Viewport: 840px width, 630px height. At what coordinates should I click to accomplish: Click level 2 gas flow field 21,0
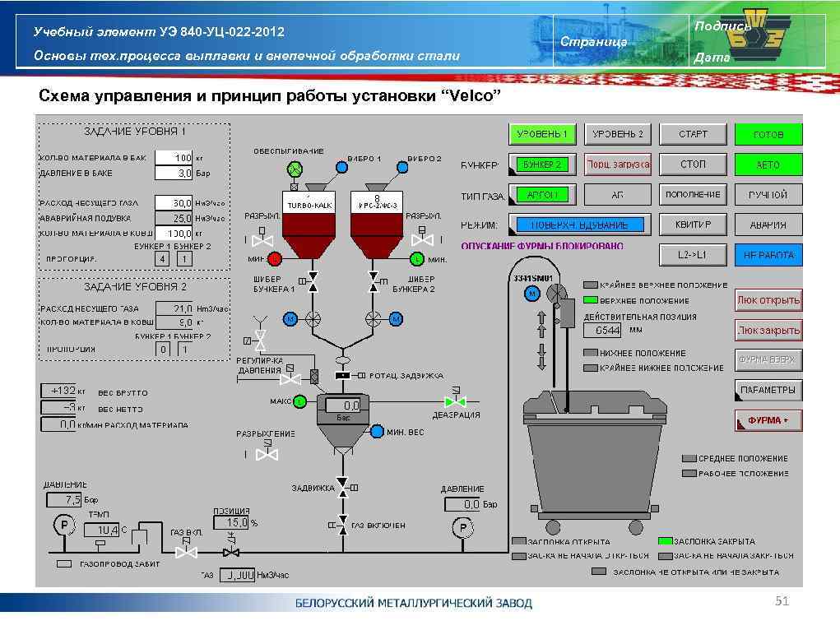[x=174, y=308]
